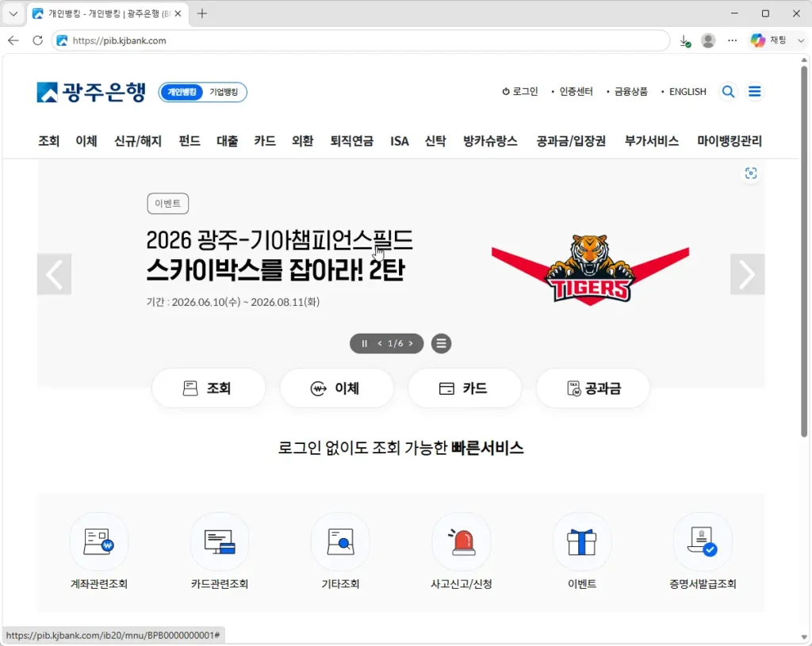Open 이벤트 gift box icon

coord(582,542)
